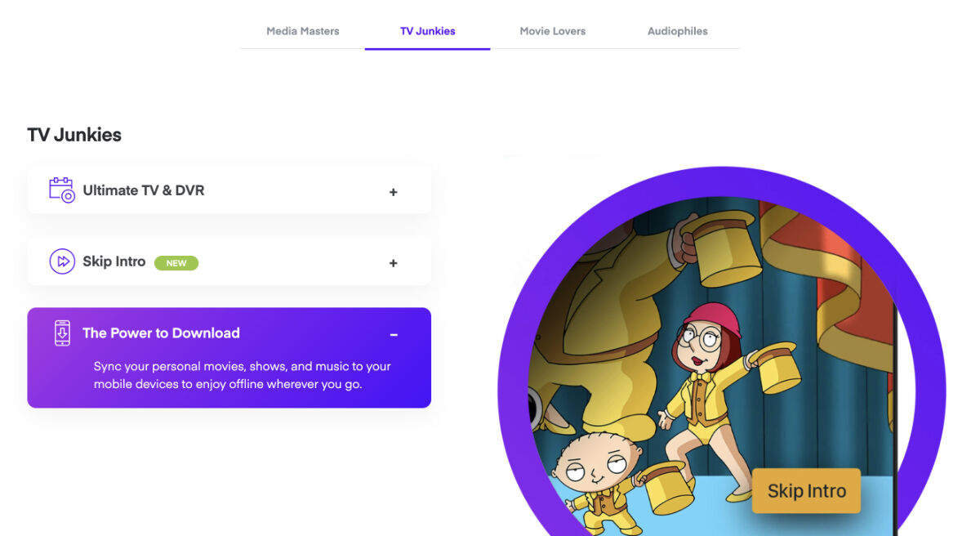Screen dimensions: 980x536
Task: Select the TV Junkies tab
Action: (428, 31)
